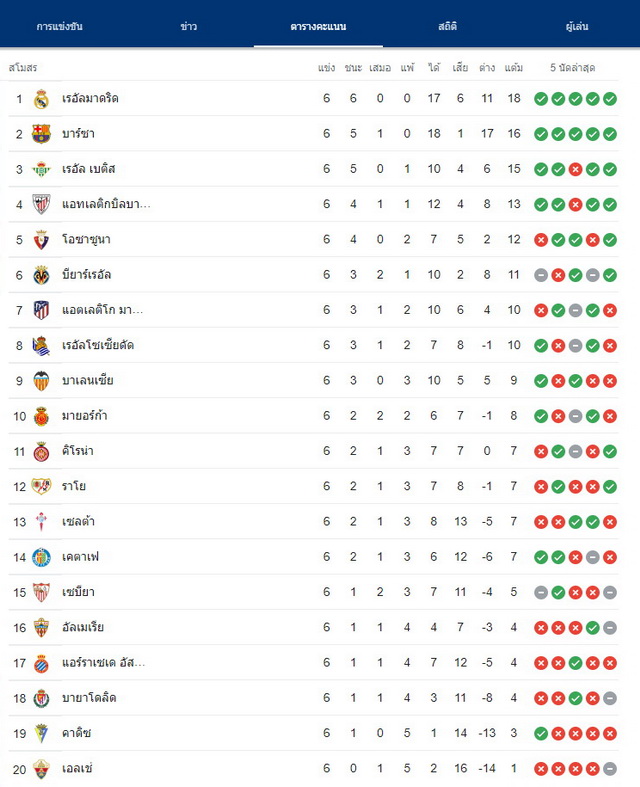Click Real Betis red loss result icon
This screenshot has width=640, height=787.
[x=575, y=170]
